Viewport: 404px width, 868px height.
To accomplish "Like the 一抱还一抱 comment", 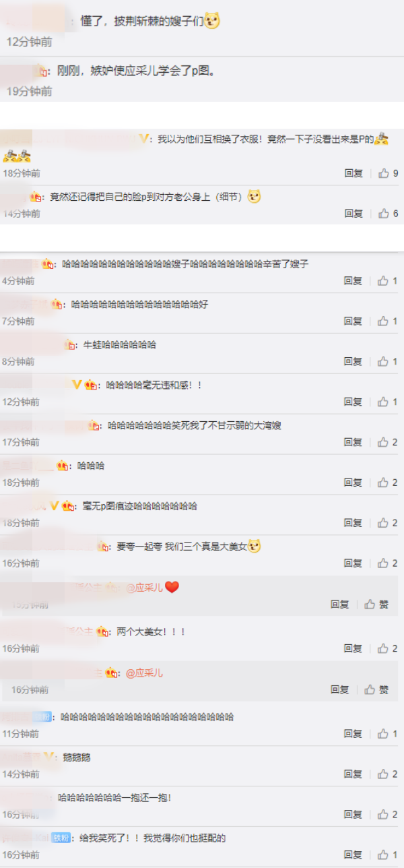I will pos(388,814).
